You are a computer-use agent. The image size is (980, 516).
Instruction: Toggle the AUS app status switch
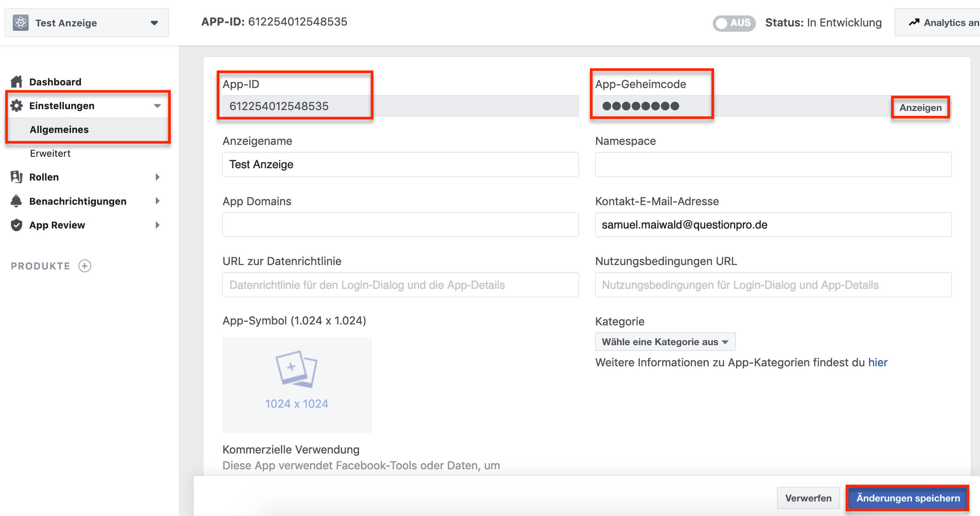coord(733,23)
